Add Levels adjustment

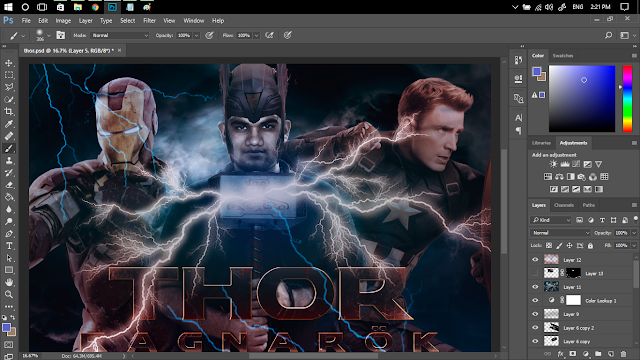(x=565, y=164)
